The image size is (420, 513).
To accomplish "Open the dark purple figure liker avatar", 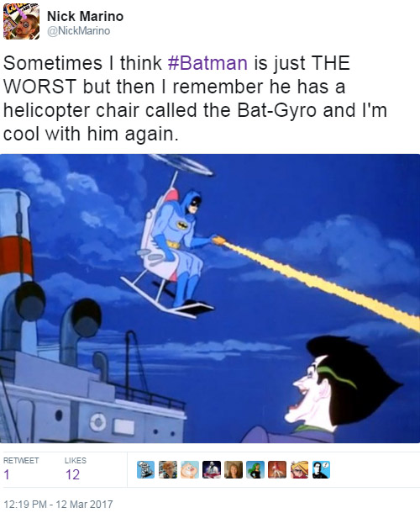I will 212,469.
